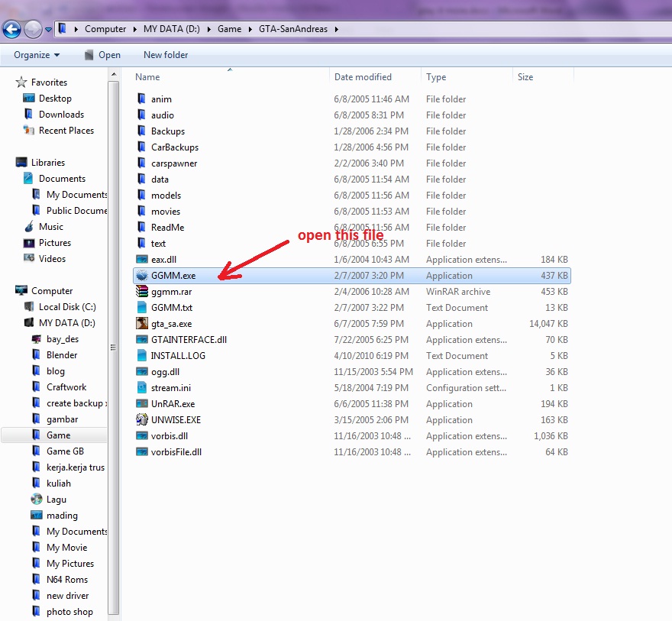Expand the arrow after MY DATA (D:) breadcrumb
This screenshot has height=621, width=672.
(x=208, y=29)
